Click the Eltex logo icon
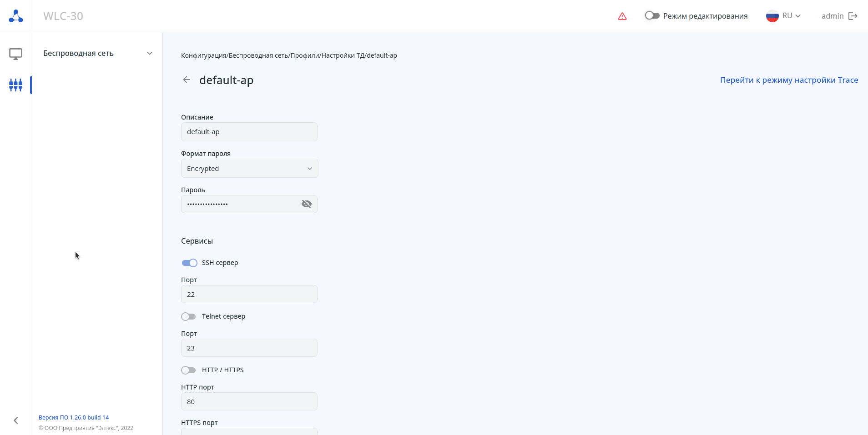This screenshot has height=435, width=868. coord(16,16)
